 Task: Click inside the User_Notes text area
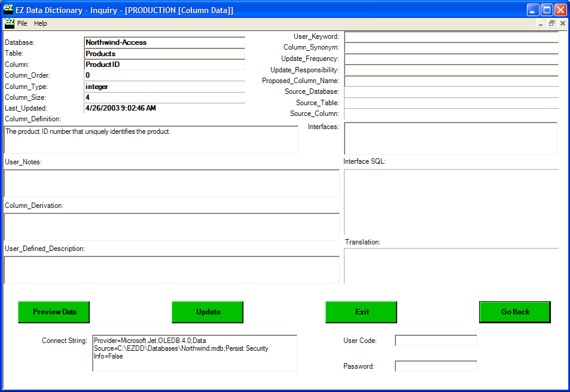pos(171,183)
